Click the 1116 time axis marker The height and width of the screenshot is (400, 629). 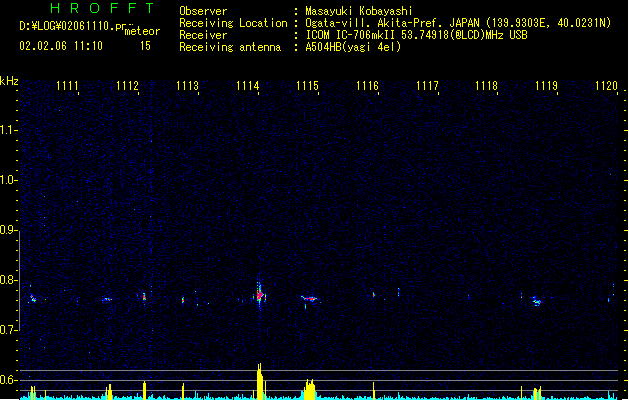point(367,86)
